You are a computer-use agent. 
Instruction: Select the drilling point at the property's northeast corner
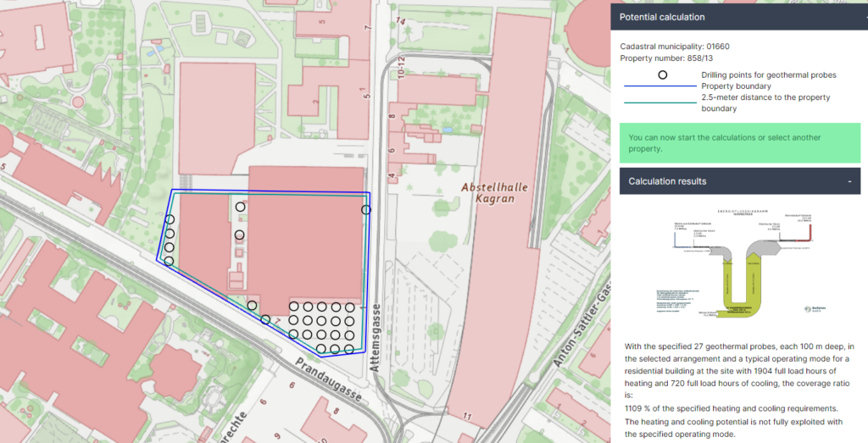(x=366, y=209)
